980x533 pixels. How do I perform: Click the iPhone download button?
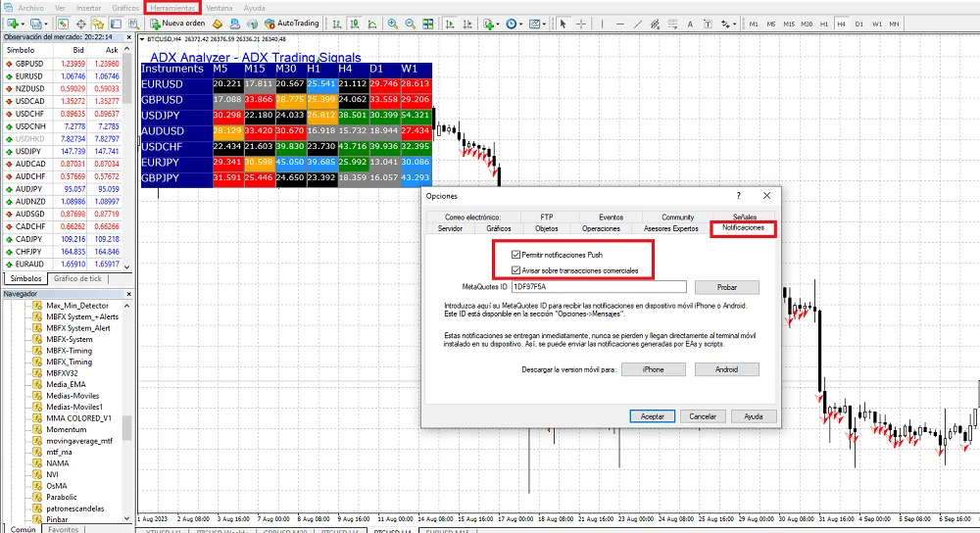(x=653, y=369)
